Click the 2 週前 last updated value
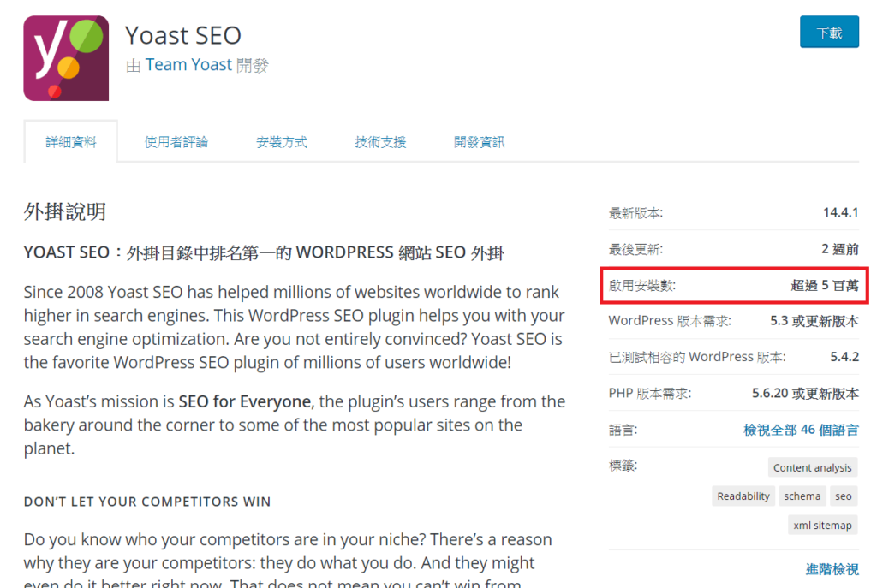This screenshot has width=877, height=588. point(840,249)
